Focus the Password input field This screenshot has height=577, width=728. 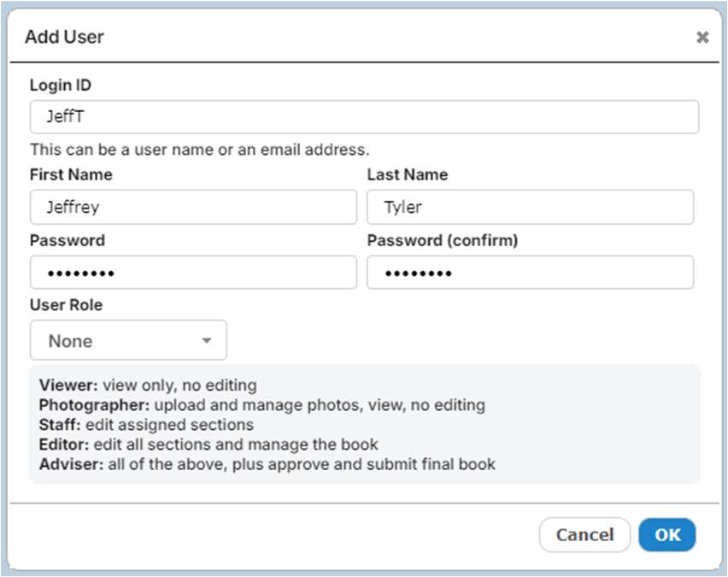pos(193,272)
